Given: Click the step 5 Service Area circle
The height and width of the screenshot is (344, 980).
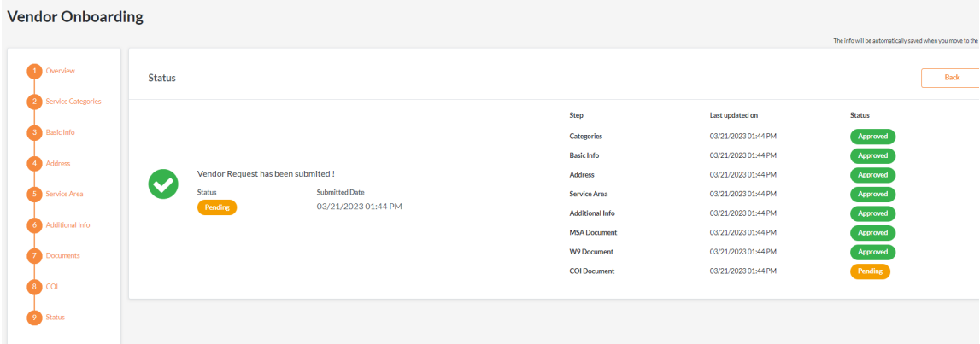Looking at the screenshot, I should tap(34, 194).
